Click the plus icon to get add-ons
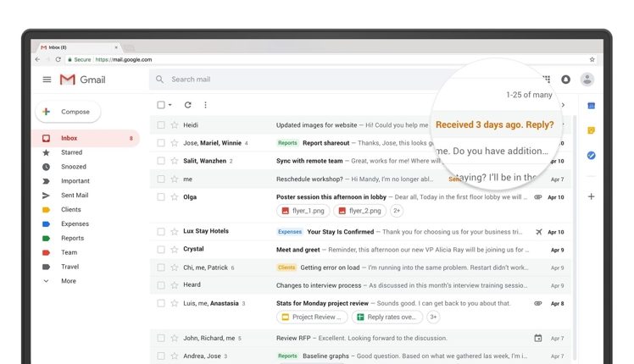634x364 pixels. pos(591,196)
